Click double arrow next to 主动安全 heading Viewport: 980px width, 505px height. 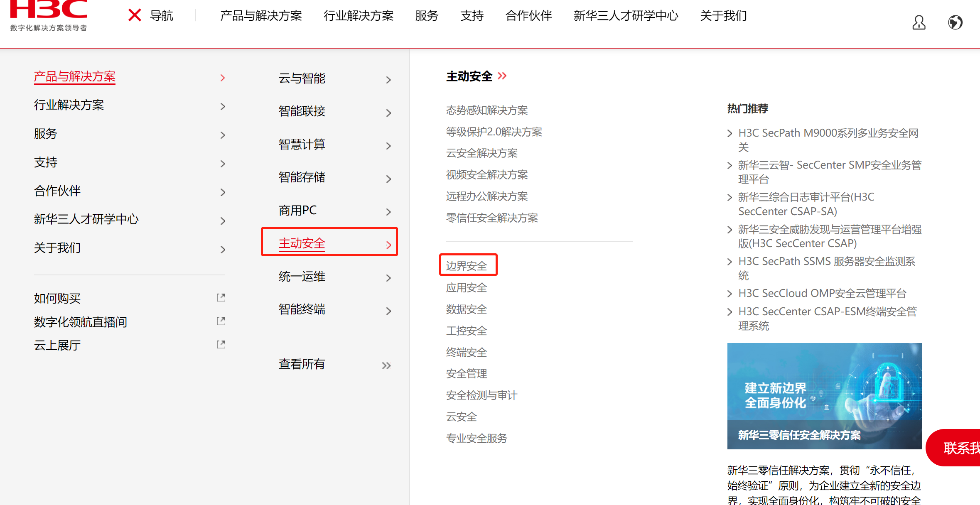[x=502, y=76]
